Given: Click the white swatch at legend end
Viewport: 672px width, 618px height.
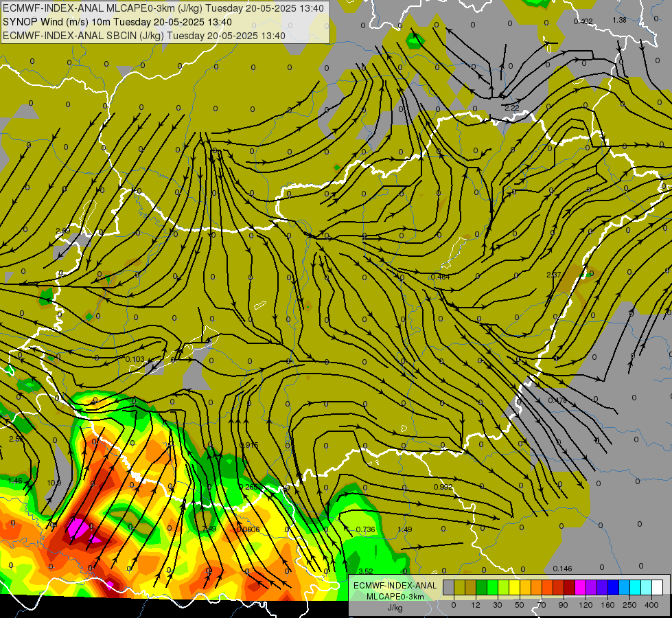Looking at the screenshot, I should point(657,587).
